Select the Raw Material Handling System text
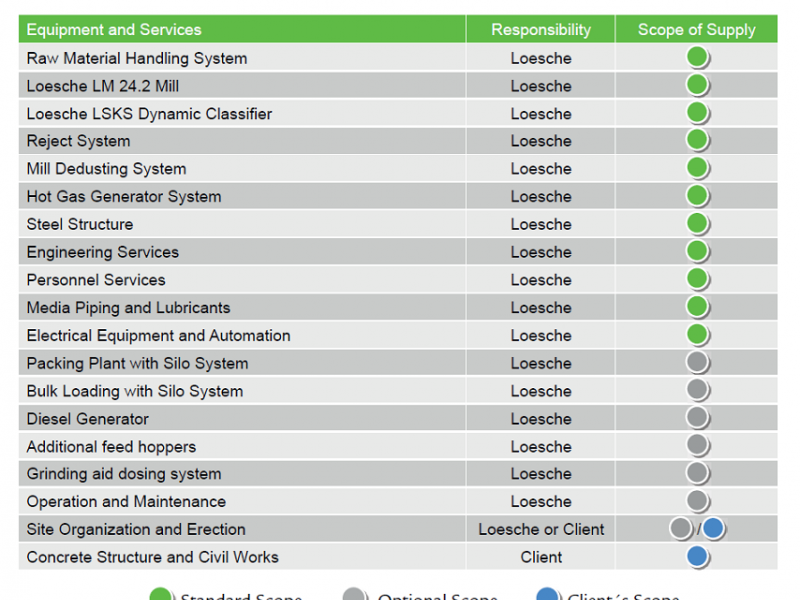The image size is (800, 600). (x=137, y=58)
